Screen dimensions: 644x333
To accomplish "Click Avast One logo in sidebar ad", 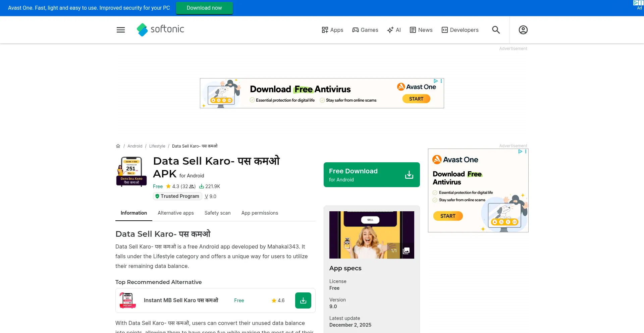I will click(x=455, y=160).
